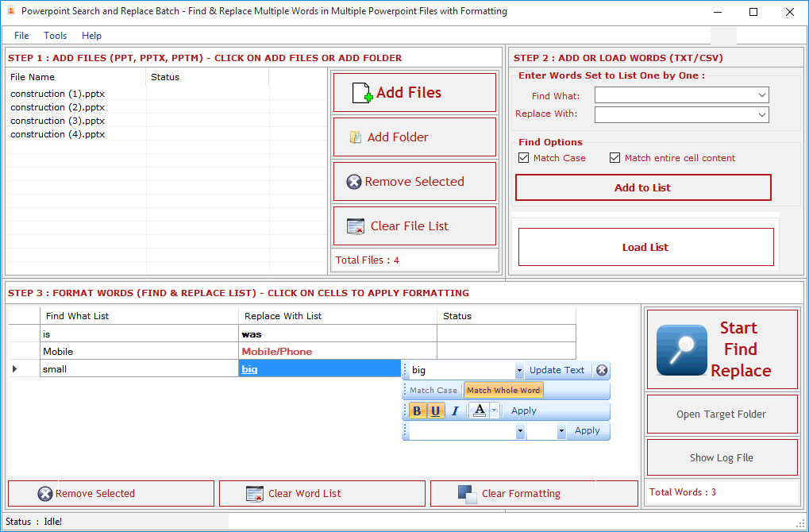
Task: Click the highlighted 'big' replace cell
Action: coord(320,369)
